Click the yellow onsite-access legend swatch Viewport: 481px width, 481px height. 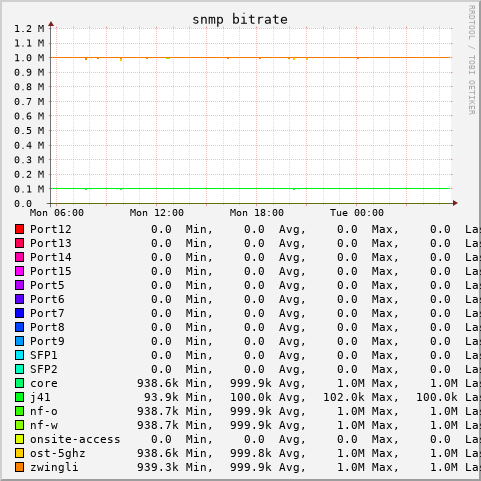click(x=20, y=439)
